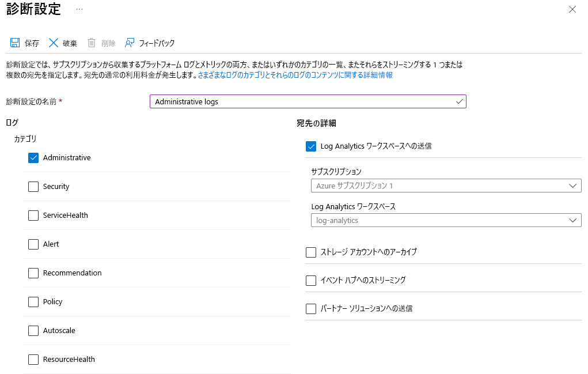This screenshot has width=588, height=374.
Task: Click the カテゴリ heading text
Action: (x=25, y=139)
